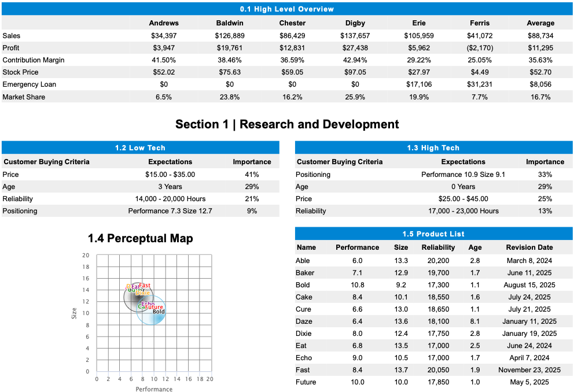Click the "1.3 High Tech" panel header

432,147
